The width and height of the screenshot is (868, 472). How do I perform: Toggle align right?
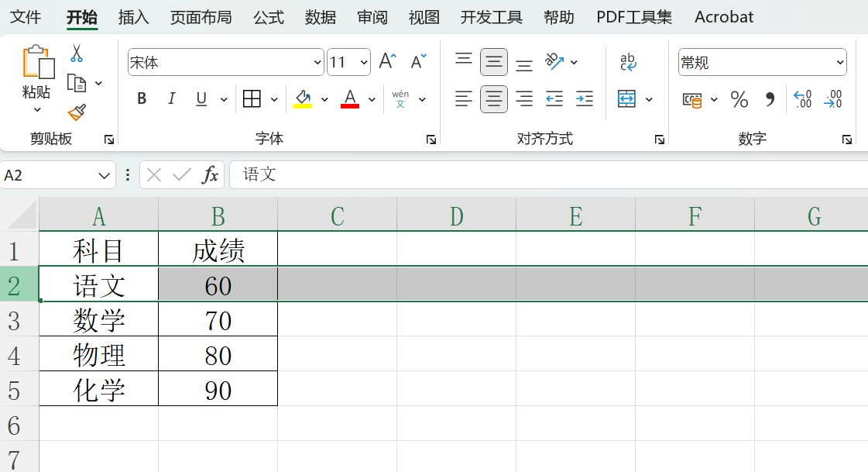524,98
